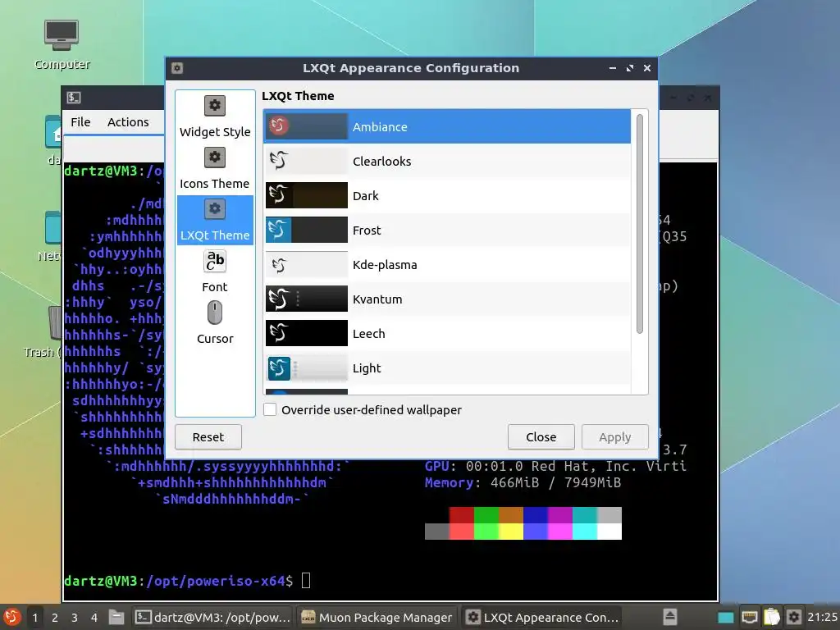Switch to Muon Package Manager task
The width and height of the screenshot is (840, 630).
pos(377,618)
